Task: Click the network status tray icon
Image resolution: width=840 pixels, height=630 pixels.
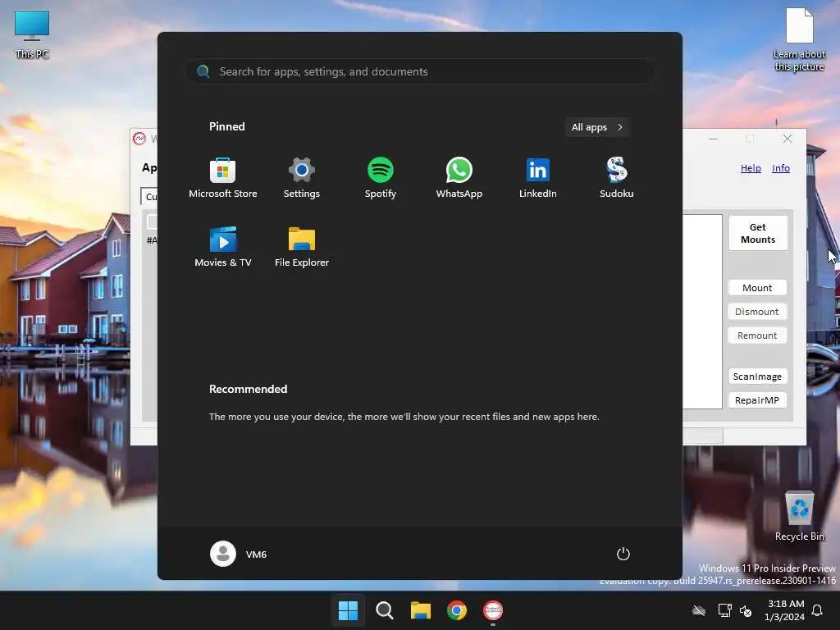Action: [724, 610]
